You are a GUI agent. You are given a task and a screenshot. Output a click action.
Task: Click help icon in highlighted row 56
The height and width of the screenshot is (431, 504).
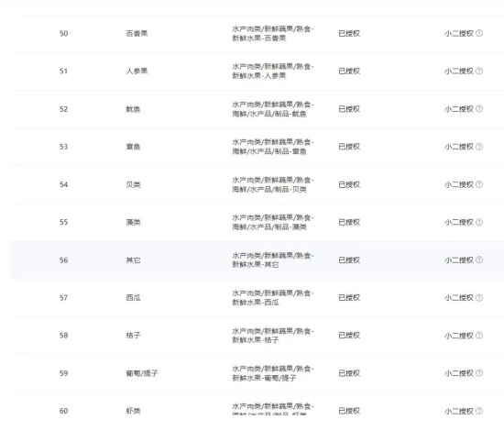479,260
